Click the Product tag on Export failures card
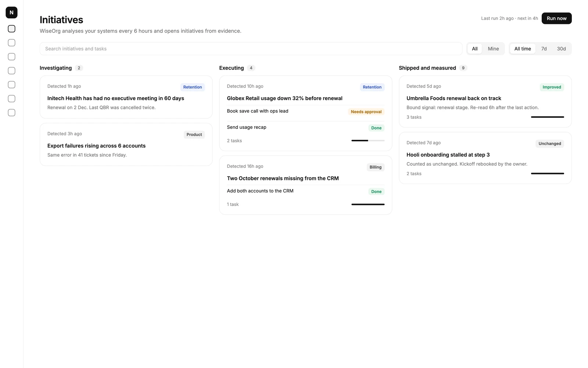This screenshot has height=368, width=588. pos(194,135)
